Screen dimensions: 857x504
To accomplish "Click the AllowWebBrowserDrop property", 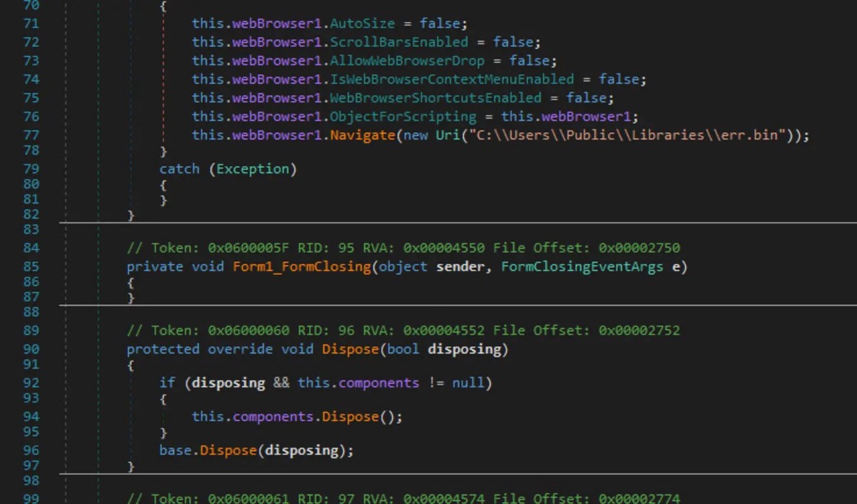I will 407,61.
